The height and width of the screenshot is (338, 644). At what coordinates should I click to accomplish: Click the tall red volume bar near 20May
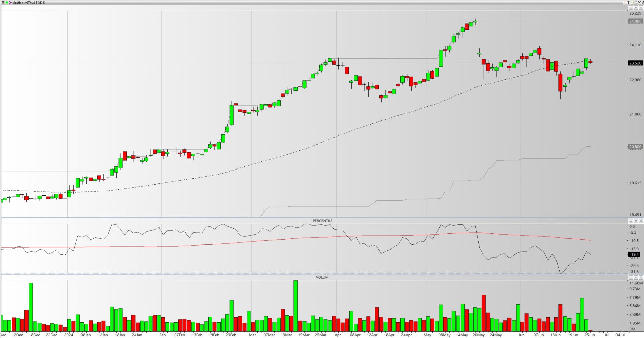pos(484,313)
